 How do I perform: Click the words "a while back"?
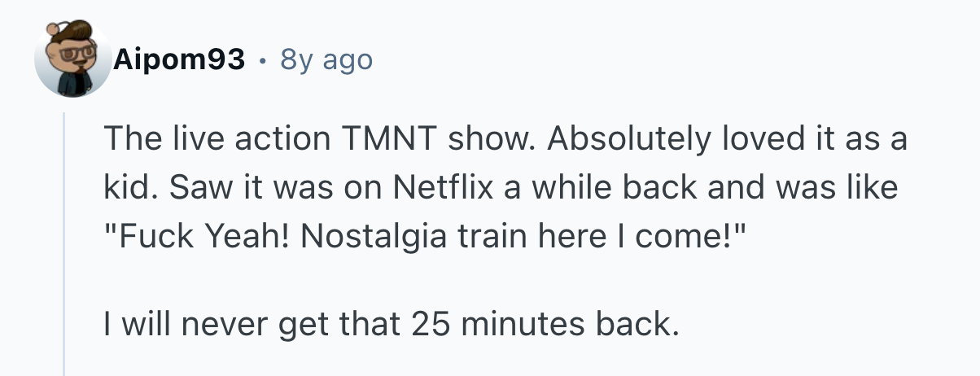(x=602, y=188)
